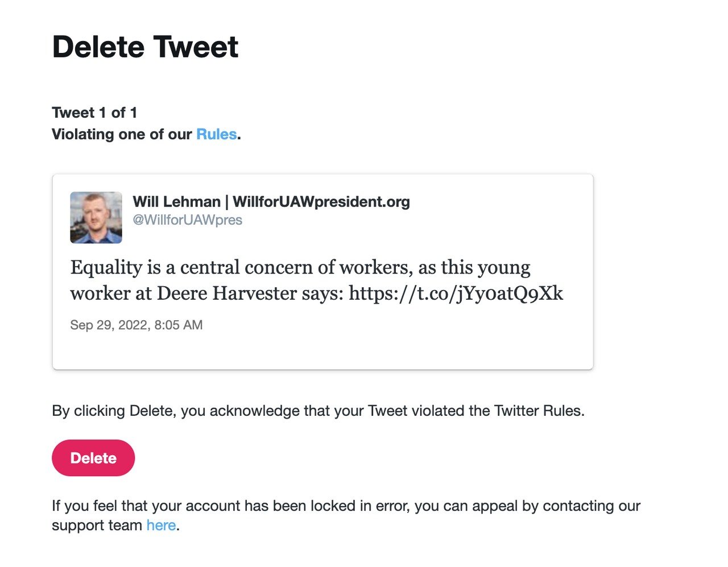This screenshot has width=728, height=567.
Task: Click the name 'Will Lehman' in tweet header
Action: pos(176,202)
